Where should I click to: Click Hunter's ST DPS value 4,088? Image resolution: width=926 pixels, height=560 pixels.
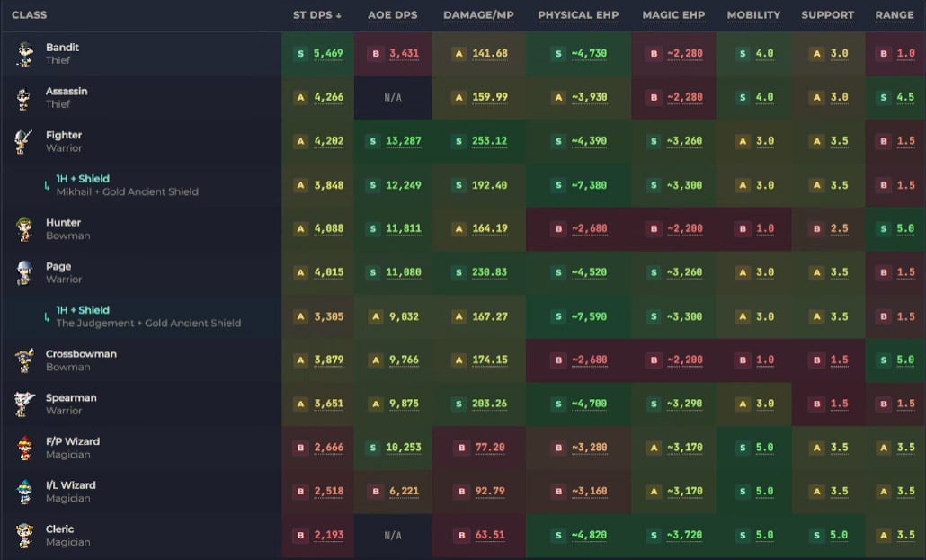tap(328, 228)
